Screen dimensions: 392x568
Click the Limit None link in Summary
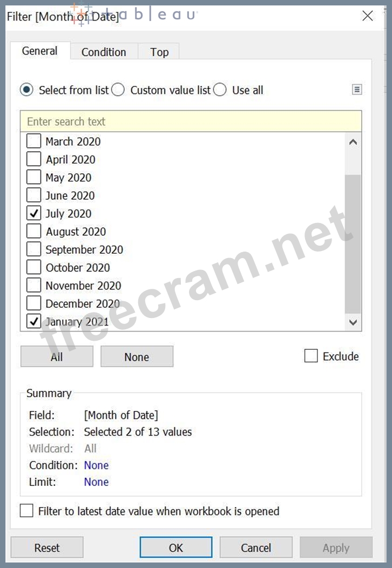point(96,482)
